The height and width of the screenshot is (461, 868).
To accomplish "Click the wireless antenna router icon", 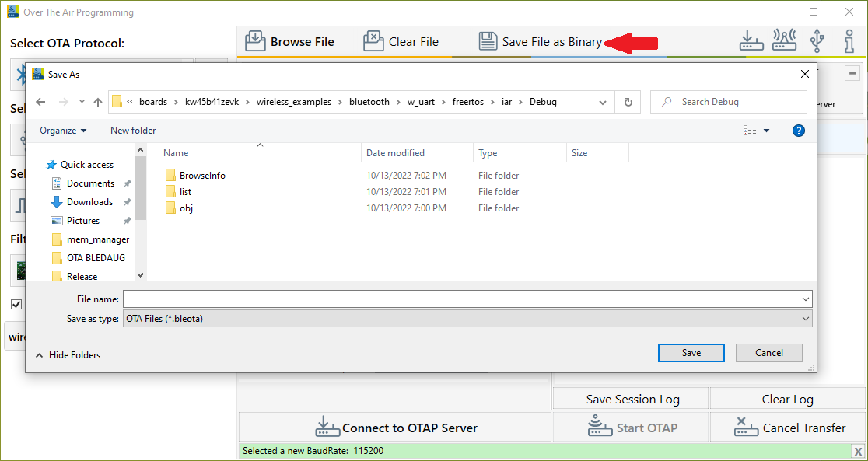I will pos(784,41).
